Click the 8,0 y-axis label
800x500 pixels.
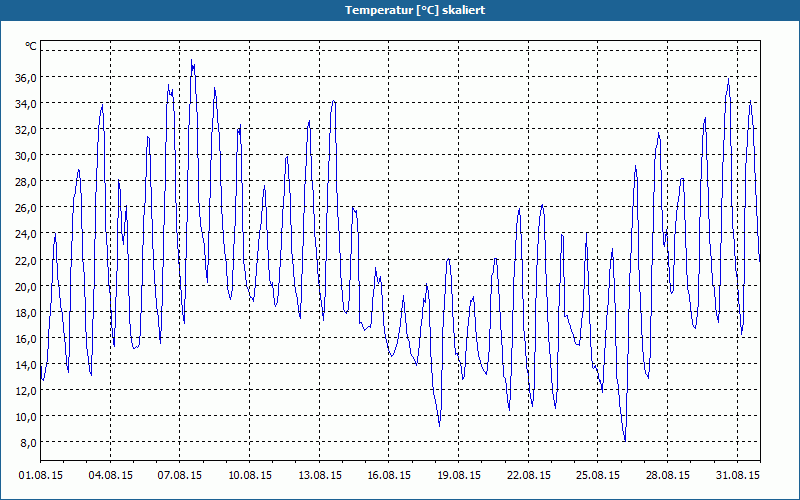click(29, 442)
